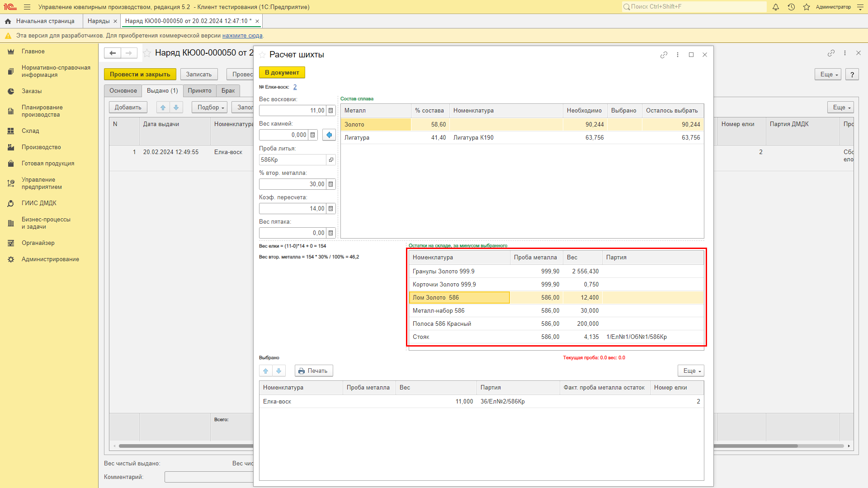Expand the Подбор dropdown button
868x488 pixels.
click(x=210, y=108)
